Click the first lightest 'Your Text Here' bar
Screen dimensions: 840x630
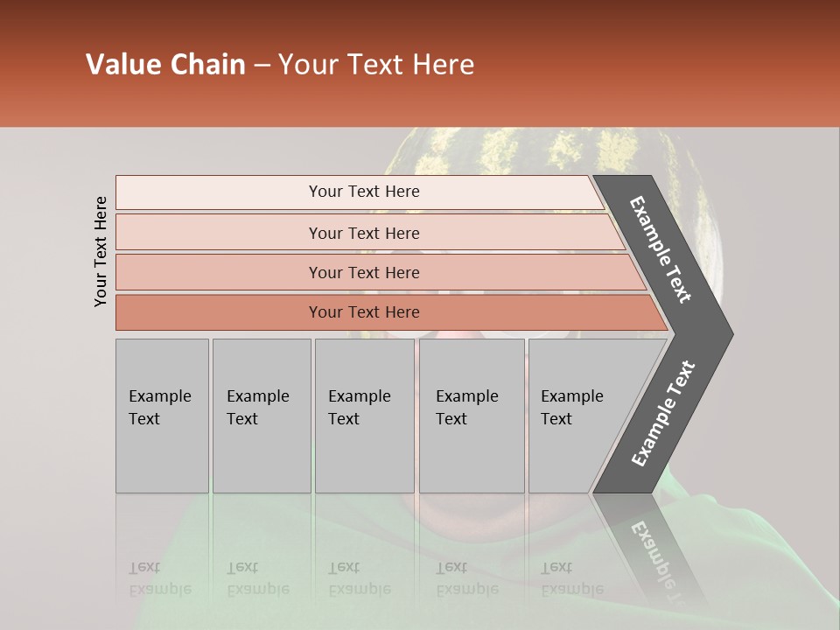pyautogui.click(x=360, y=192)
